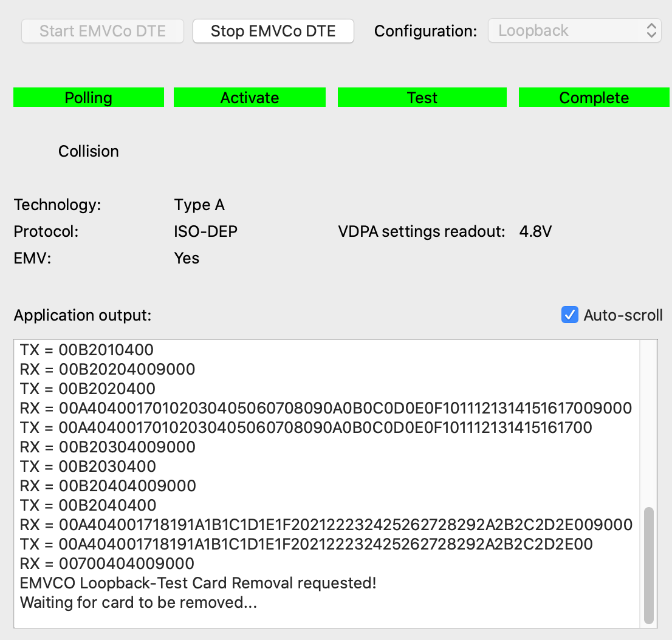Click the TX log line ending in 15161700
The width and height of the screenshot is (672, 640).
(306, 427)
